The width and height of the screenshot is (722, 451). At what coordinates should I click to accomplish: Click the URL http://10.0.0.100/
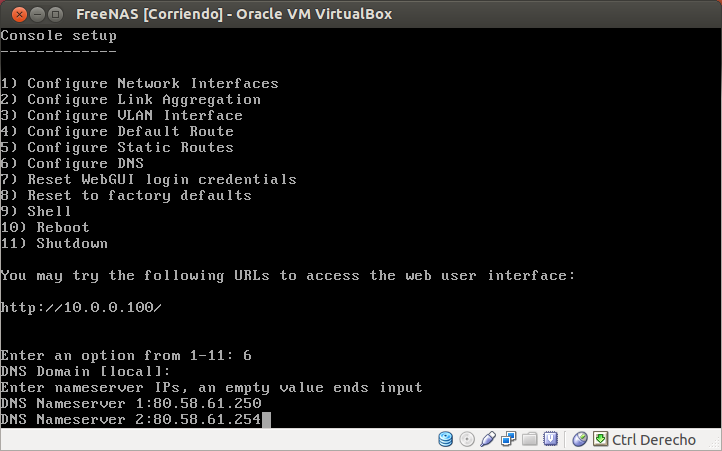pyautogui.click(x=81, y=307)
